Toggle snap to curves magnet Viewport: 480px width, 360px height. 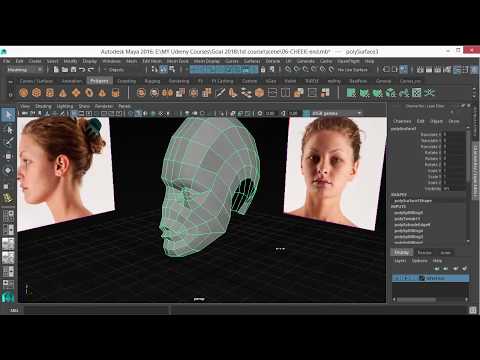pyautogui.click(x=297, y=69)
